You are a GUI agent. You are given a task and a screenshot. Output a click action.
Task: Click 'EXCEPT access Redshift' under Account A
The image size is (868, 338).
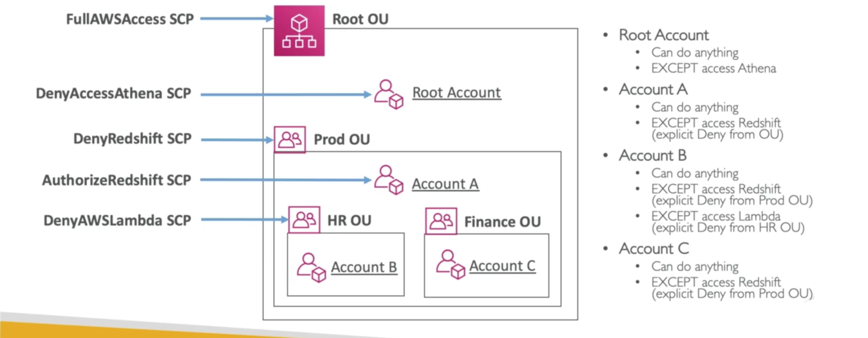716,123
